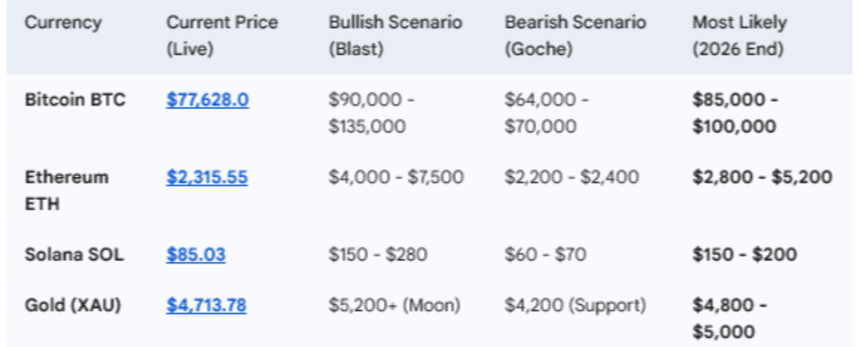Click Gold bearish cell $4,200 (Support)
Viewport: 868px width, 347px height.
tap(575, 305)
